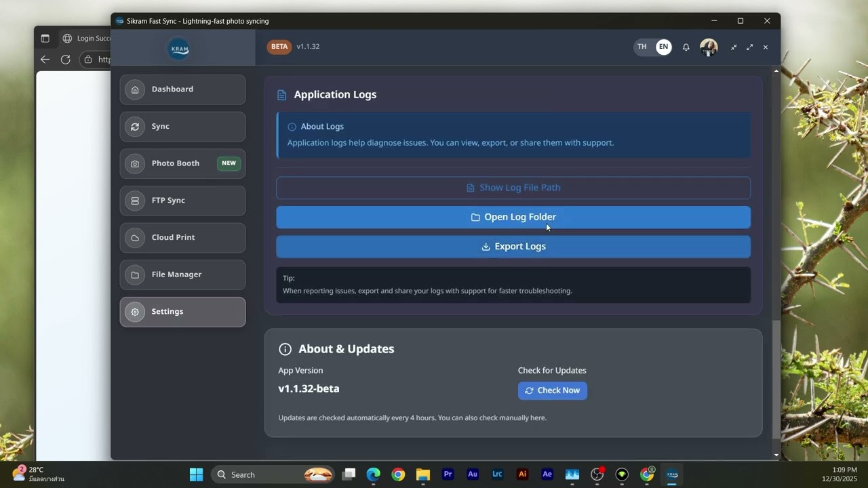Show the log file path
The height and width of the screenshot is (488, 868).
coord(513,188)
